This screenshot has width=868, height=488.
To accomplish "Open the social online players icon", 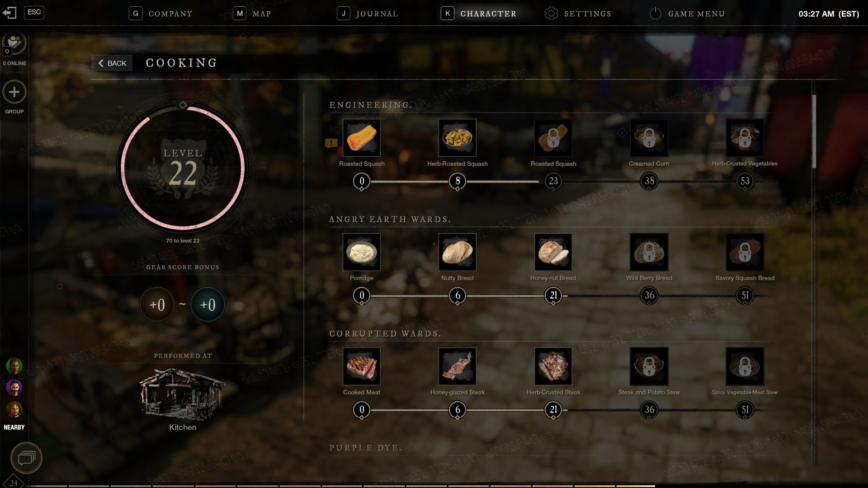I will [14, 44].
